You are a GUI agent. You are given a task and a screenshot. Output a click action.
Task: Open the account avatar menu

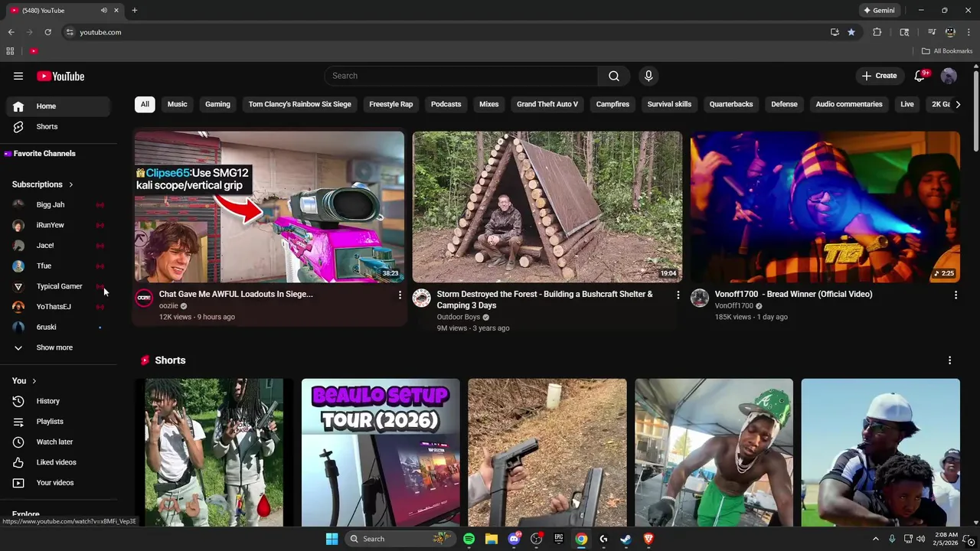coord(949,76)
